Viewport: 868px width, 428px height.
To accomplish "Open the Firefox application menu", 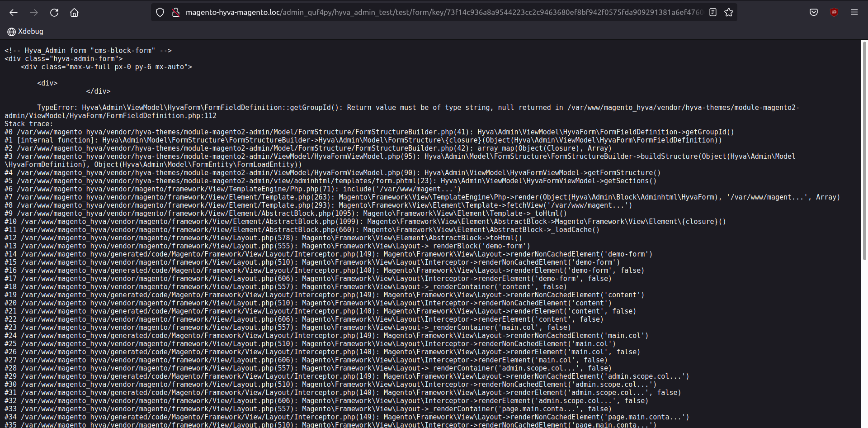I will 854,13.
